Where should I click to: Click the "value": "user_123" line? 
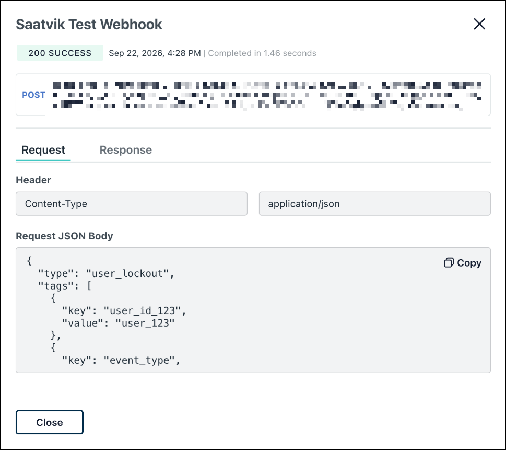click(x=118, y=323)
